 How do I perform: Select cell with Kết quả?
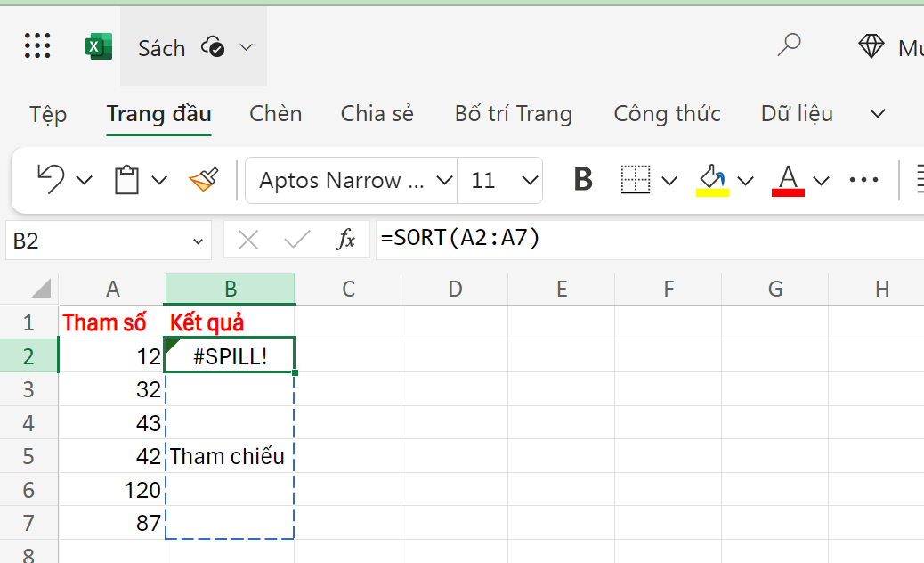(x=231, y=322)
